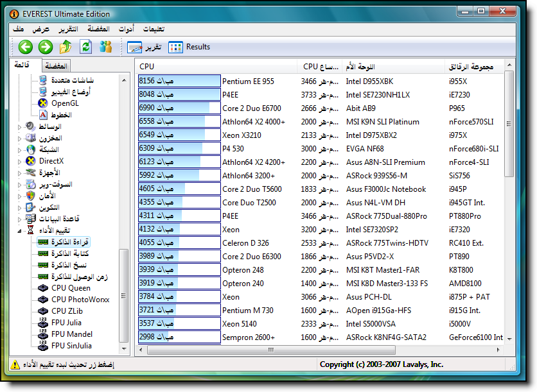
Task: Click the results horizontal scrollbar thumb
Action: coord(271,350)
